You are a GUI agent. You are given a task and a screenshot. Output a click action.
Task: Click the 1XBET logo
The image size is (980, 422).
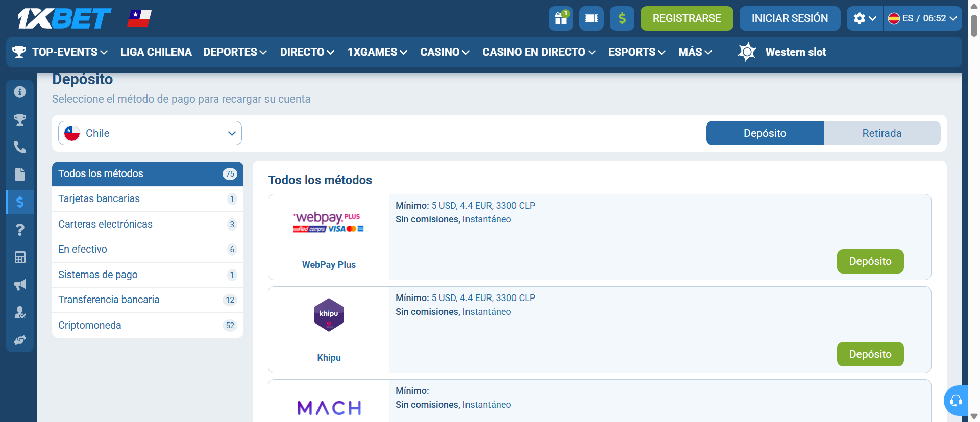tap(64, 18)
